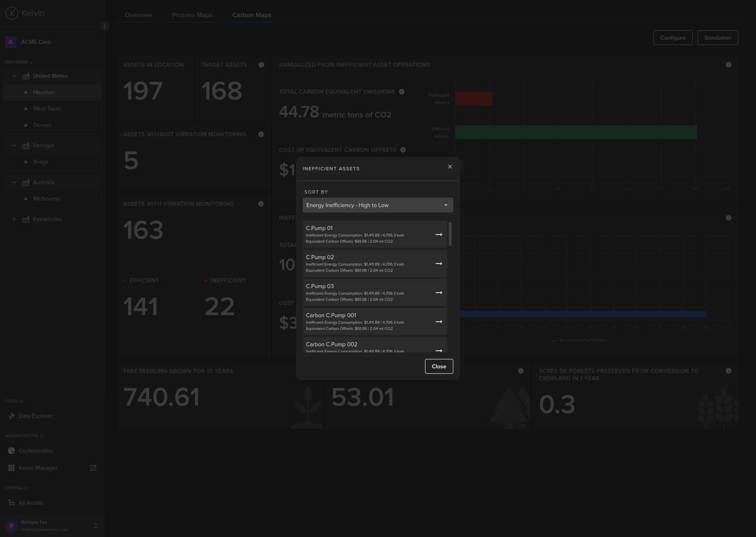Screen dimensions: 756x537
Task: Switch to the Overview tab
Action: click(x=138, y=15)
